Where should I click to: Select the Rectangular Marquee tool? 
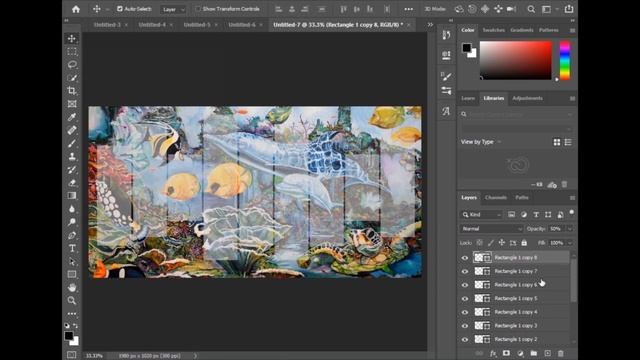(72, 51)
